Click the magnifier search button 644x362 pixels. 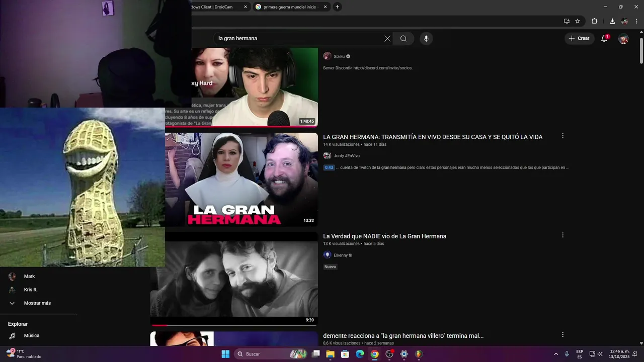[404, 38]
